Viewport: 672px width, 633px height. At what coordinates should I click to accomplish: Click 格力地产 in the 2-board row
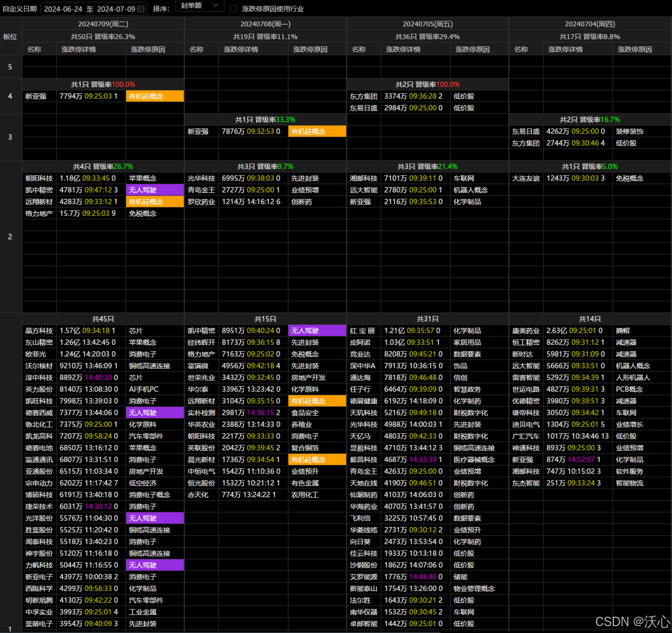(x=39, y=214)
